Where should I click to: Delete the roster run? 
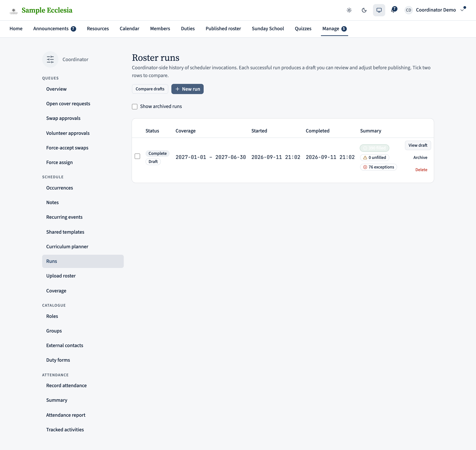(x=421, y=170)
